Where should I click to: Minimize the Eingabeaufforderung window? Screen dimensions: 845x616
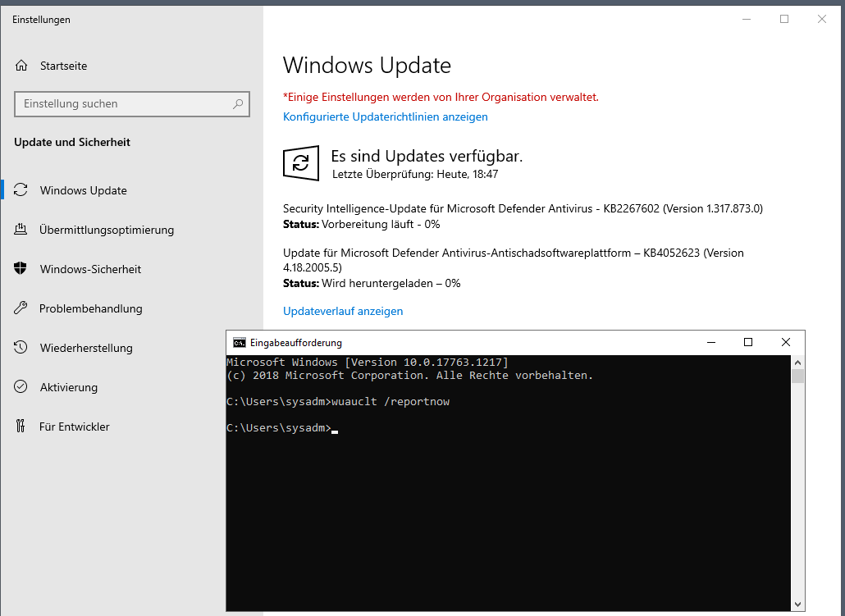pyautogui.click(x=711, y=342)
